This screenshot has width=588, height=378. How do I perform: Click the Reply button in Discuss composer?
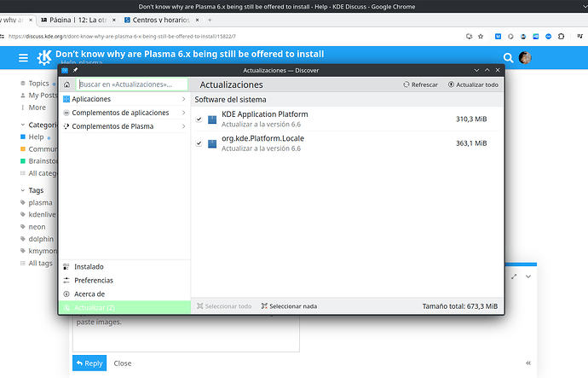coord(89,363)
